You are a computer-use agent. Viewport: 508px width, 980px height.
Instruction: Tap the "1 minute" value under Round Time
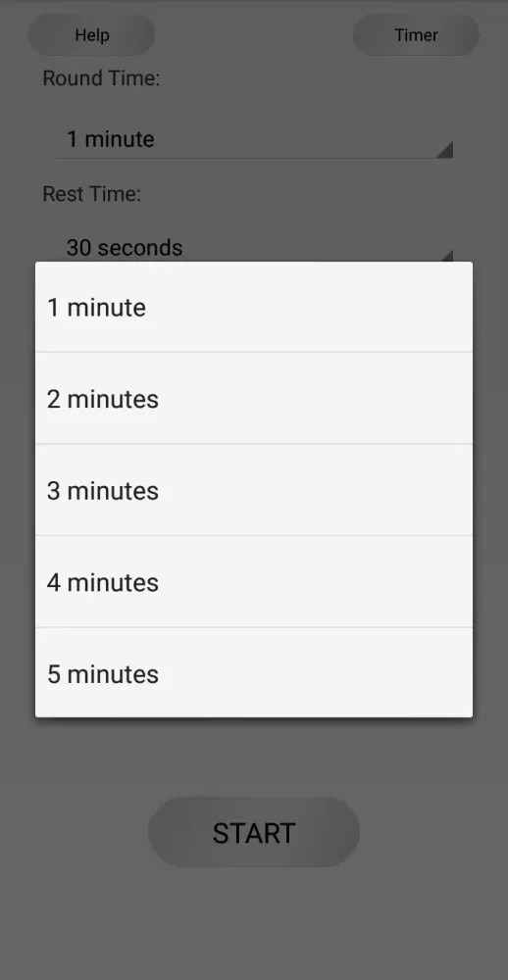[x=110, y=139]
